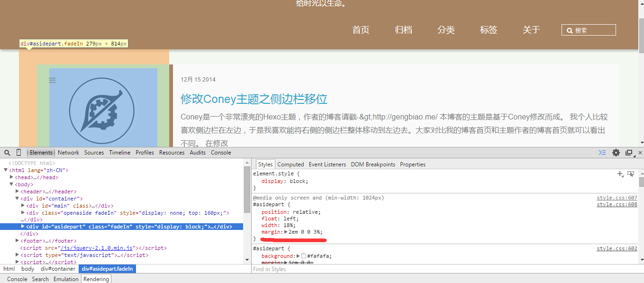Select div#container in the breadcrumb bar
644x283 pixels.
(58, 269)
